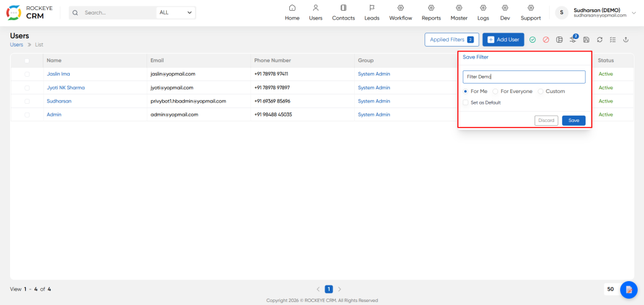
Task: Click the Save button in Save Filter
Action: [574, 121]
